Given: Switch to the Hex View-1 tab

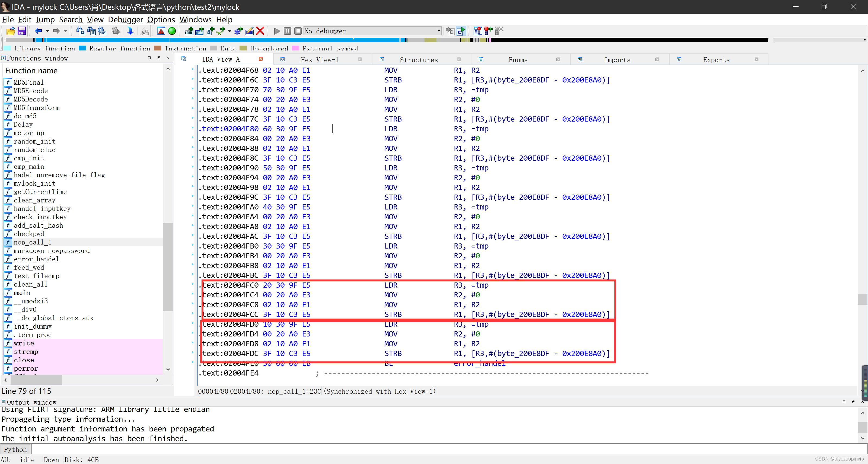Looking at the screenshot, I should tap(320, 60).
